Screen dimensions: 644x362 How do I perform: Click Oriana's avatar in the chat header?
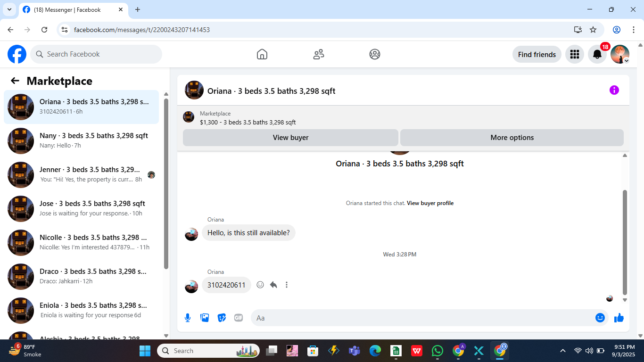point(194,90)
